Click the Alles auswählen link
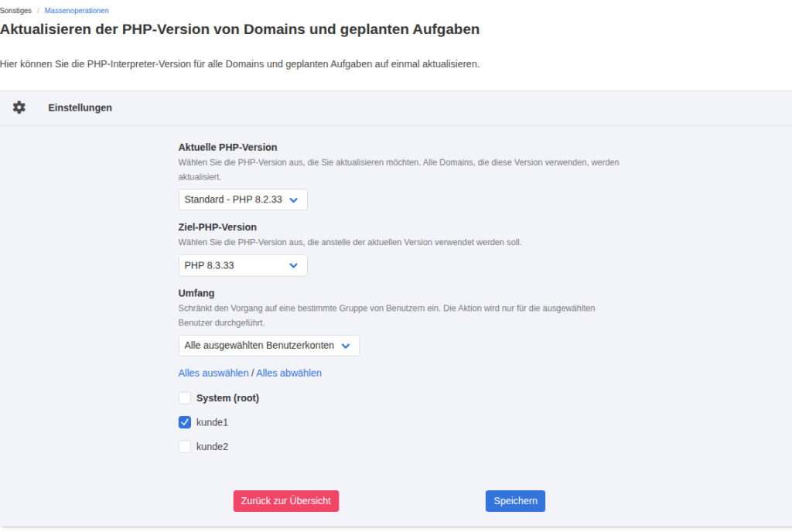792x532 pixels. pos(213,373)
